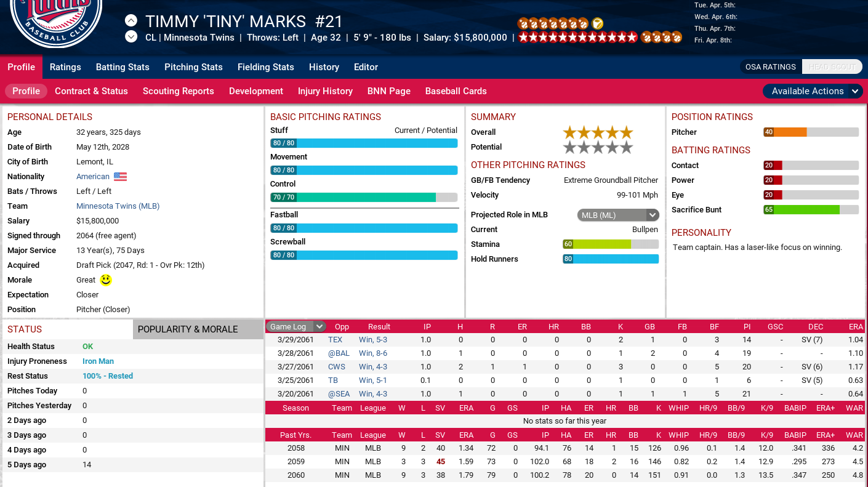Switch ratings view to Head Scout
Image resolution: width=868 pixels, height=487 pixels.
832,67
